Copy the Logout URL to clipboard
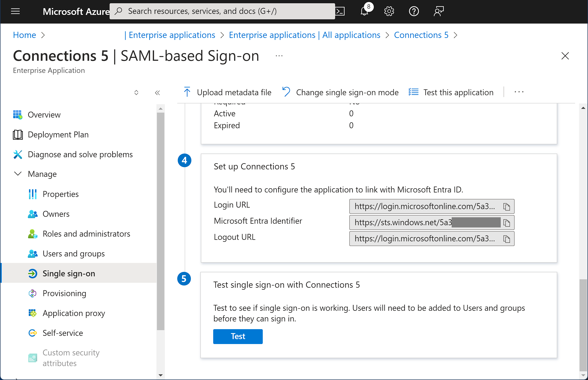Viewport: 588px width, 380px height. [506, 239]
